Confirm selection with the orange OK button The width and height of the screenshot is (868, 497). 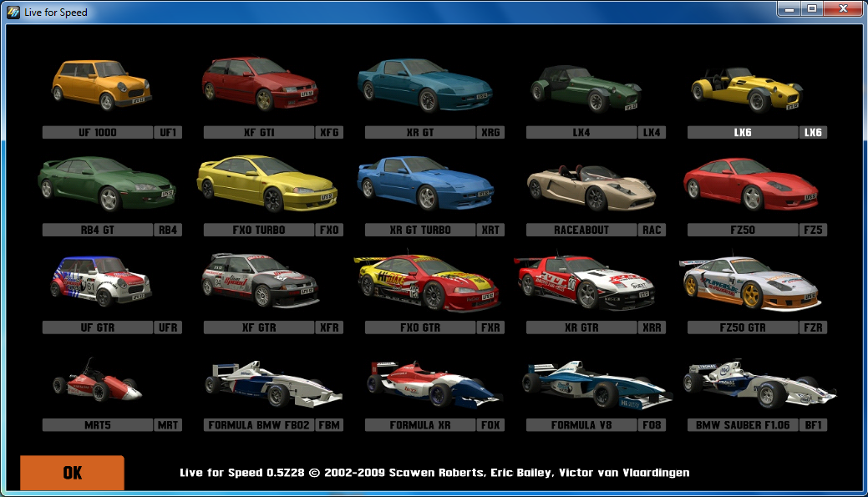72,473
